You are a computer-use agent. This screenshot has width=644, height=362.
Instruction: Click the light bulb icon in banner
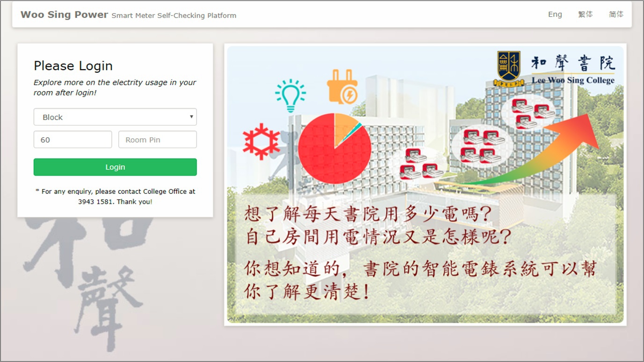point(290,95)
